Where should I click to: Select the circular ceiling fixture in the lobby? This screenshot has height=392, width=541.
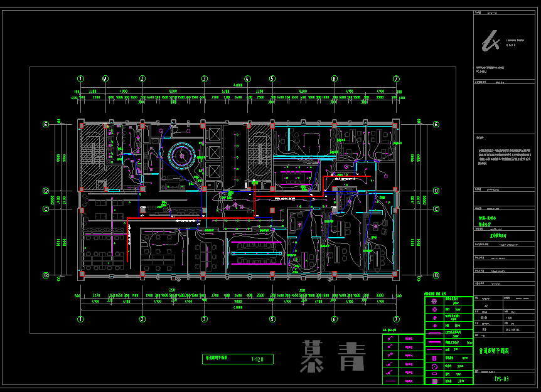(x=183, y=153)
